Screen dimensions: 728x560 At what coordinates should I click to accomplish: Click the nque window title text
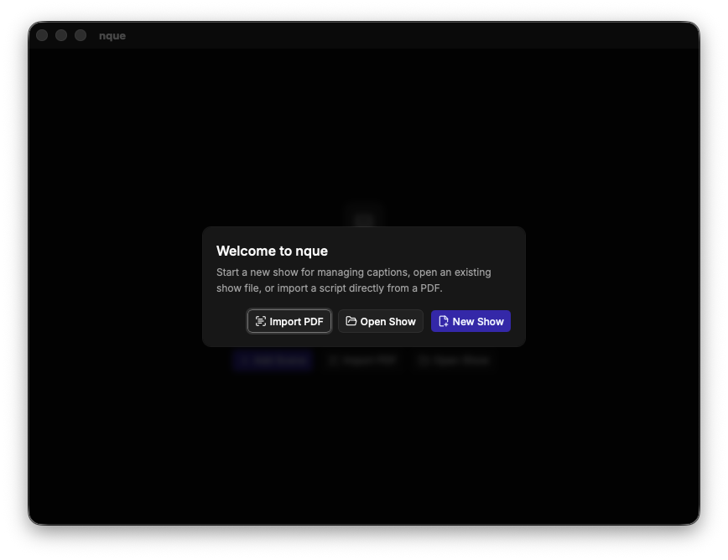[x=112, y=36]
